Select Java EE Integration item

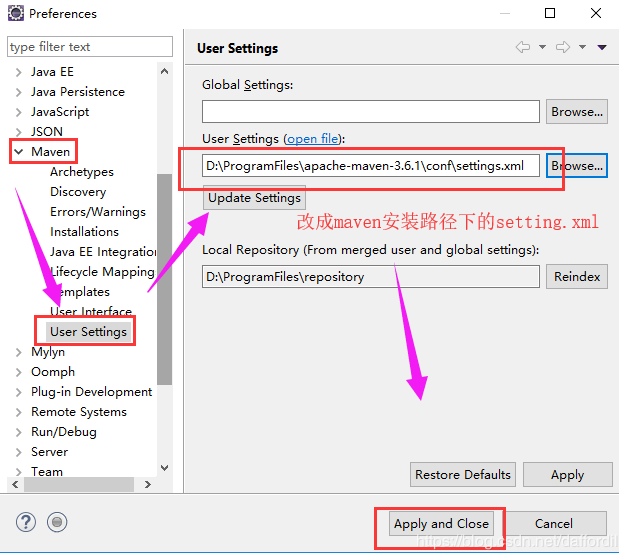point(103,252)
